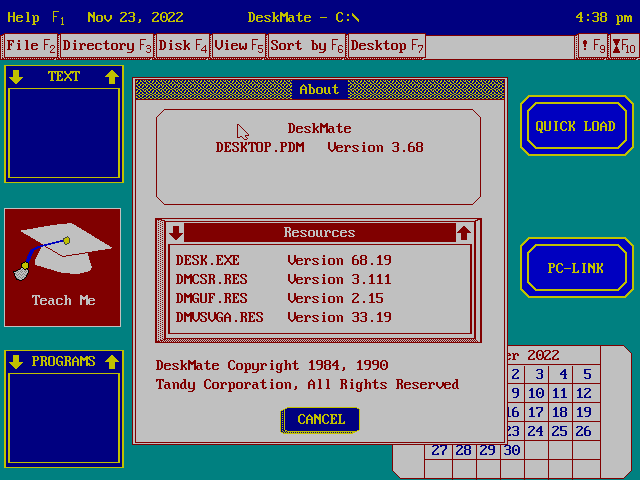Click the PC-LINK button

click(x=576, y=268)
